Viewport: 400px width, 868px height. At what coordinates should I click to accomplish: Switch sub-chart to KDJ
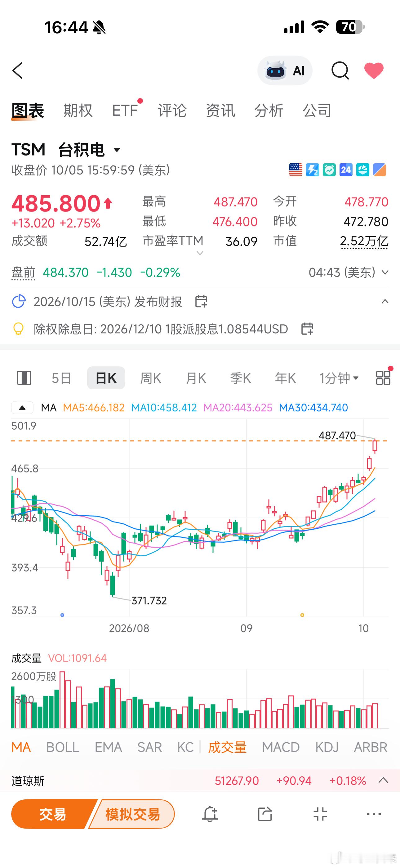point(327,747)
